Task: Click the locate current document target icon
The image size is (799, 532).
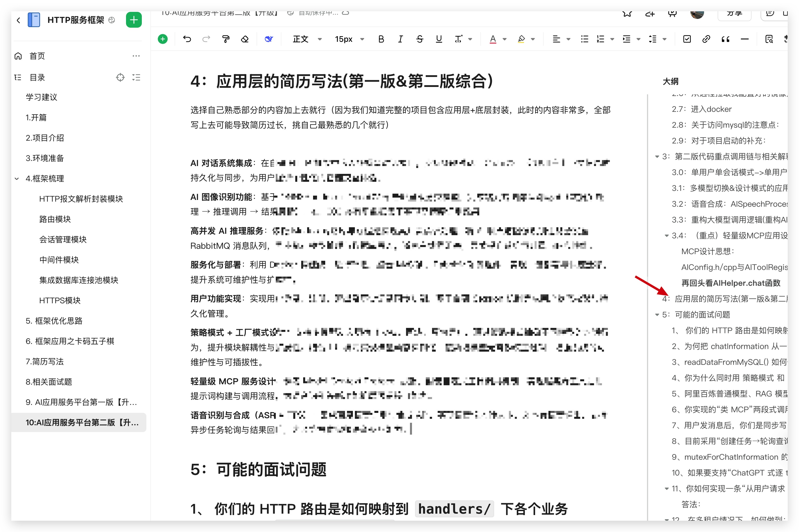Action: [x=120, y=77]
